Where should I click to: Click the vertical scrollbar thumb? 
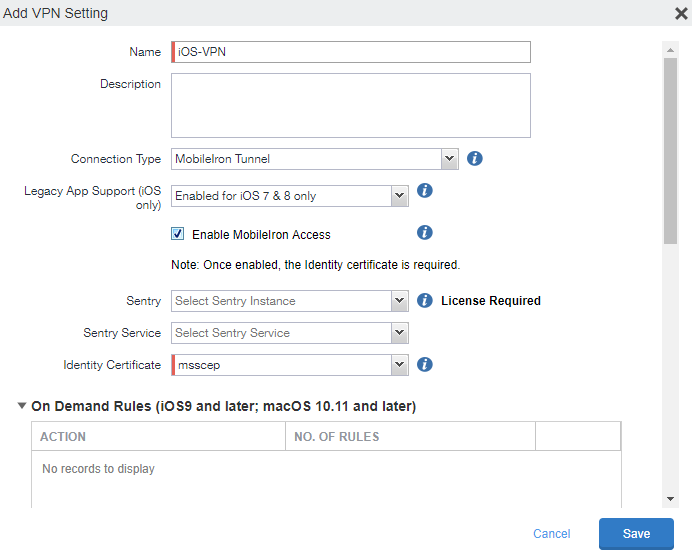pyautogui.click(x=670, y=151)
